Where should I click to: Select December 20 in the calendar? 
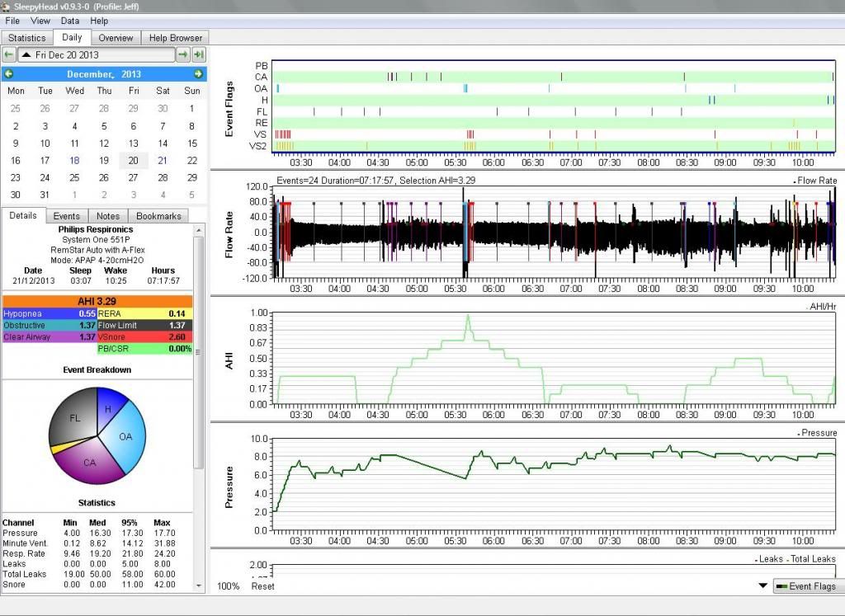tap(133, 161)
